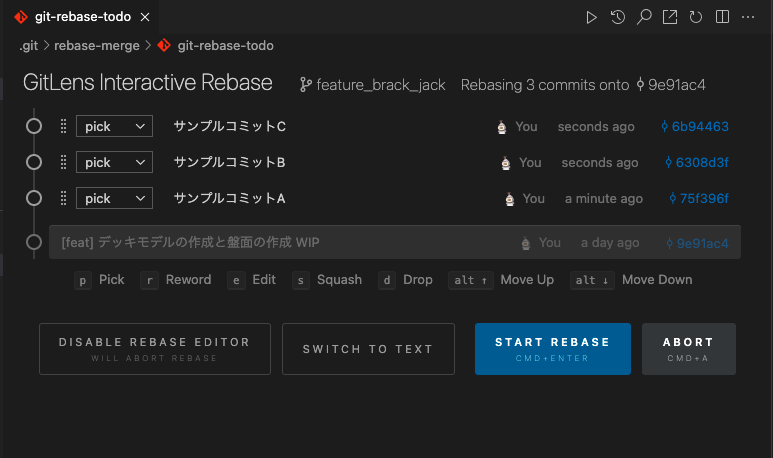Click the search magnifier icon in toolbar
Viewport: 773px width, 458px height.
click(x=644, y=17)
